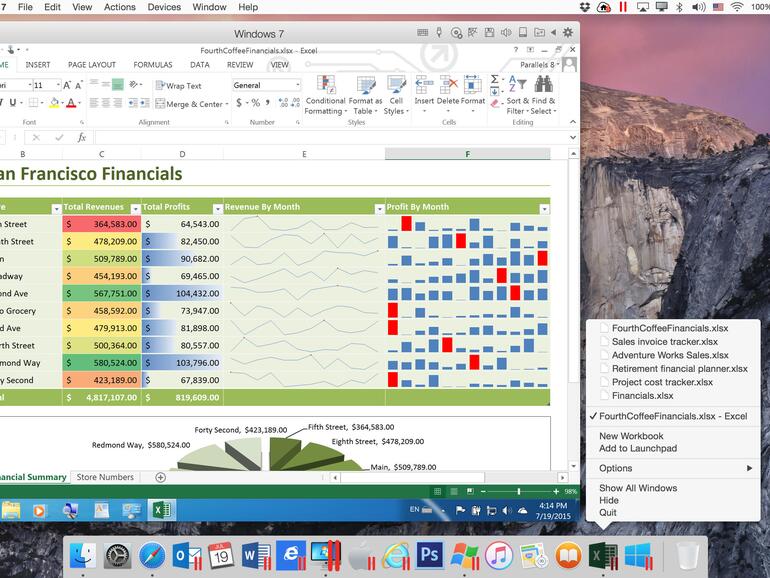Screen dimensions: 770x578
Task: Click the horizontal scrollbar right arrow
Action: (x=562, y=477)
